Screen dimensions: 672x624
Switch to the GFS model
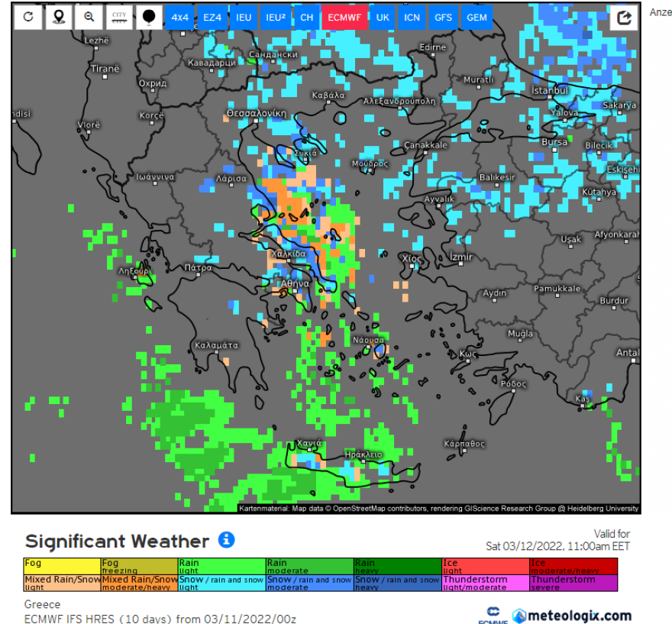pos(443,18)
